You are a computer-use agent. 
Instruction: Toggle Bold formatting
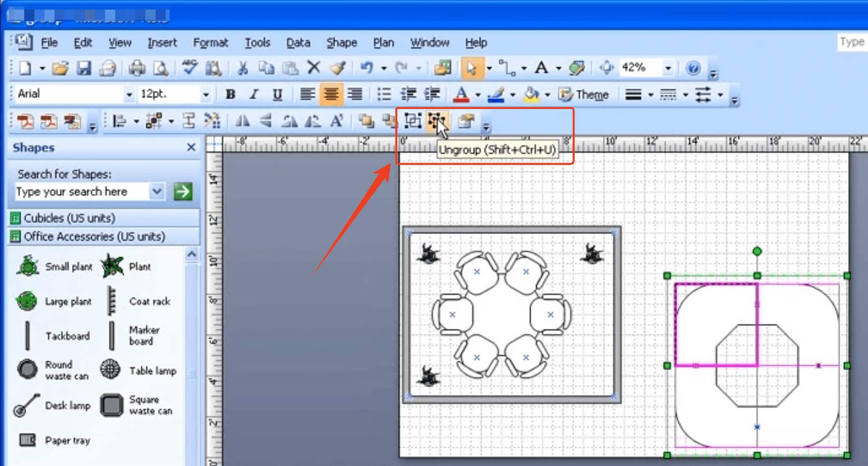[x=230, y=94]
